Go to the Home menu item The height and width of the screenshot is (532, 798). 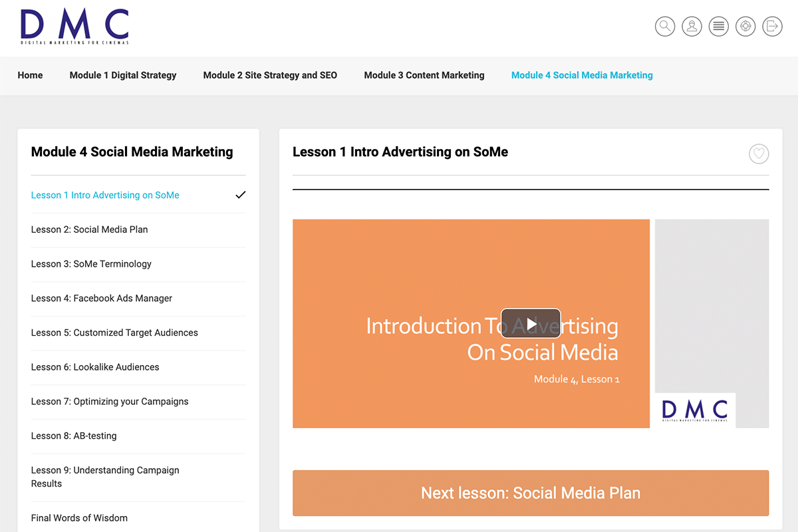(30, 75)
